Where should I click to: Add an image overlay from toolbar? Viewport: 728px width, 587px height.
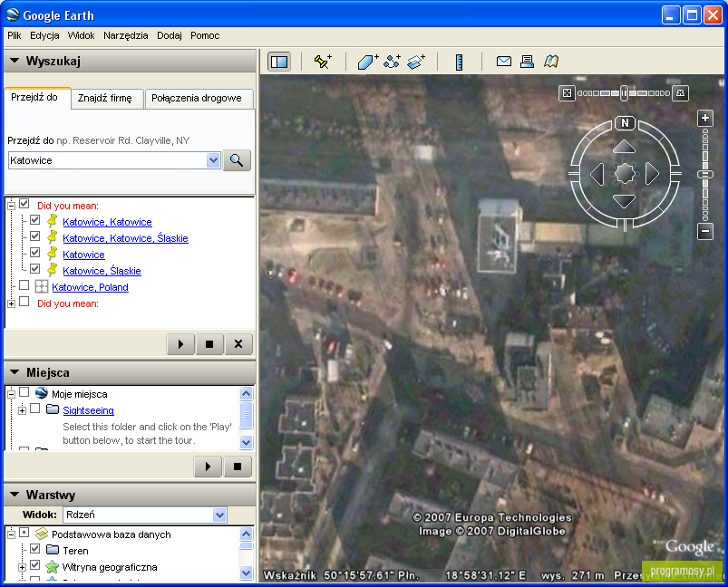416,62
